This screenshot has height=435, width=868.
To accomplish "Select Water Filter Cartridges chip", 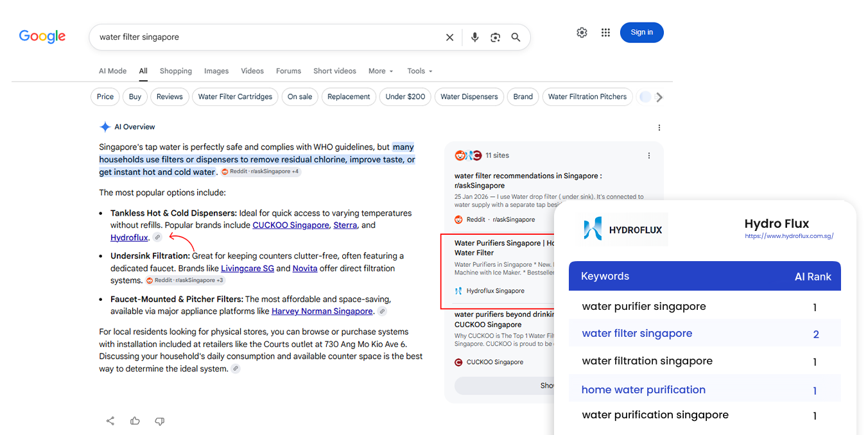I will click(235, 97).
